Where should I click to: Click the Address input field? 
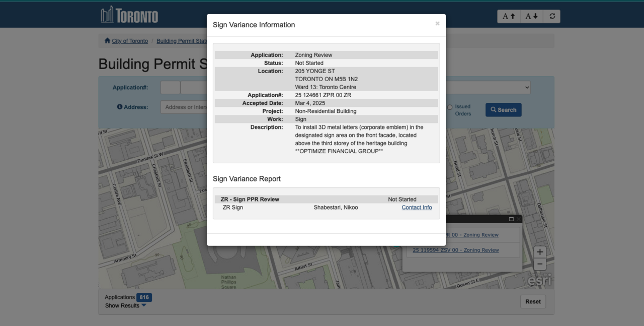coord(184,107)
